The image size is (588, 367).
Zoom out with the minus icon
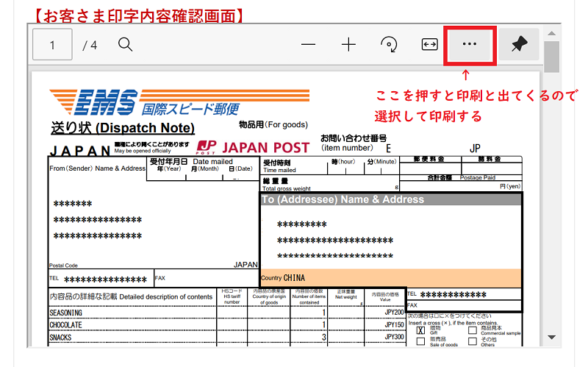point(308,45)
